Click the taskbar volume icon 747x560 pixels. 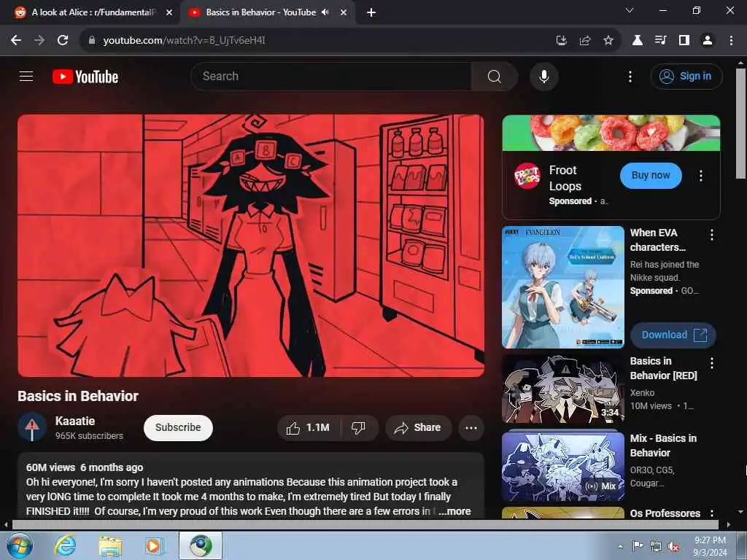(x=673, y=546)
